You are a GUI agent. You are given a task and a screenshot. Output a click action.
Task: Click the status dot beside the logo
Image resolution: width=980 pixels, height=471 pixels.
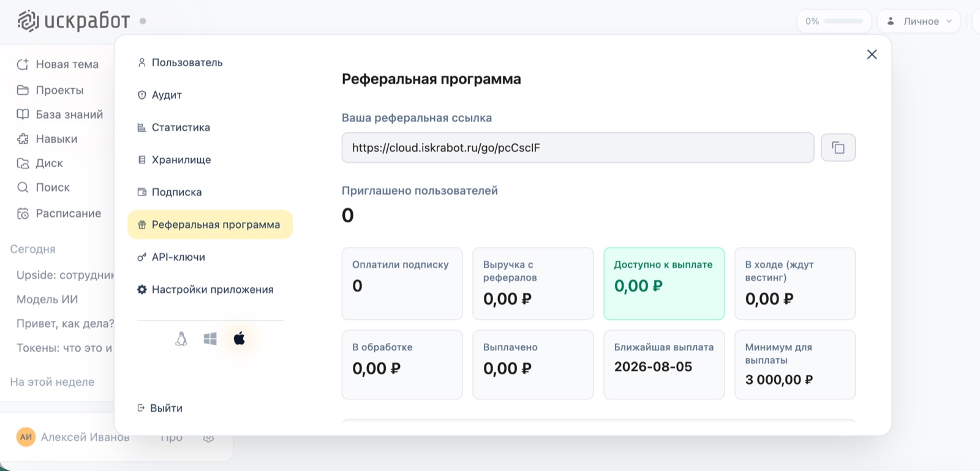click(x=143, y=21)
